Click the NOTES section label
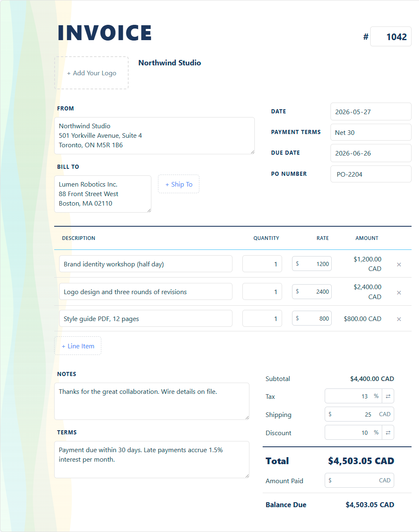Viewport: 419px width, 532px height. pyautogui.click(x=67, y=374)
